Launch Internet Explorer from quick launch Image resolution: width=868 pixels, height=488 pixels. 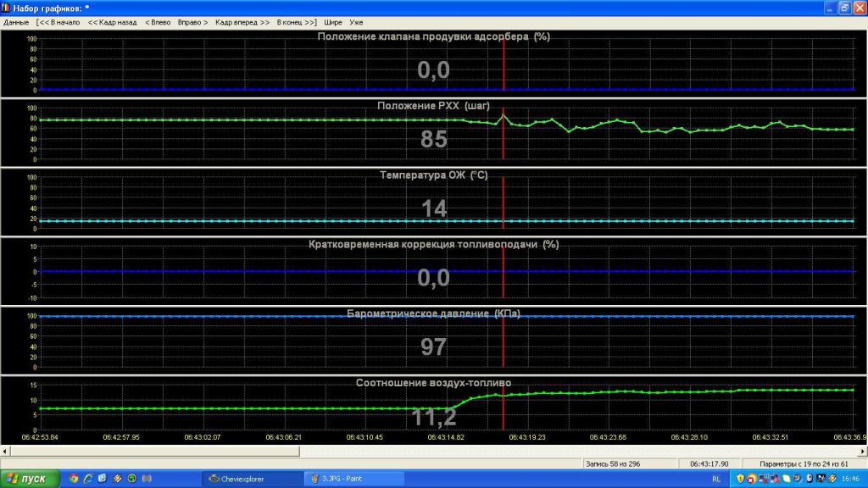coord(88,479)
